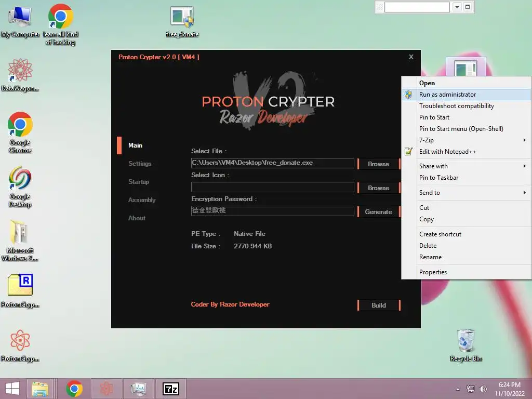The height and width of the screenshot is (399, 532).
Task: Click 'Coder By Razor Developer' text
Action: click(230, 304)
